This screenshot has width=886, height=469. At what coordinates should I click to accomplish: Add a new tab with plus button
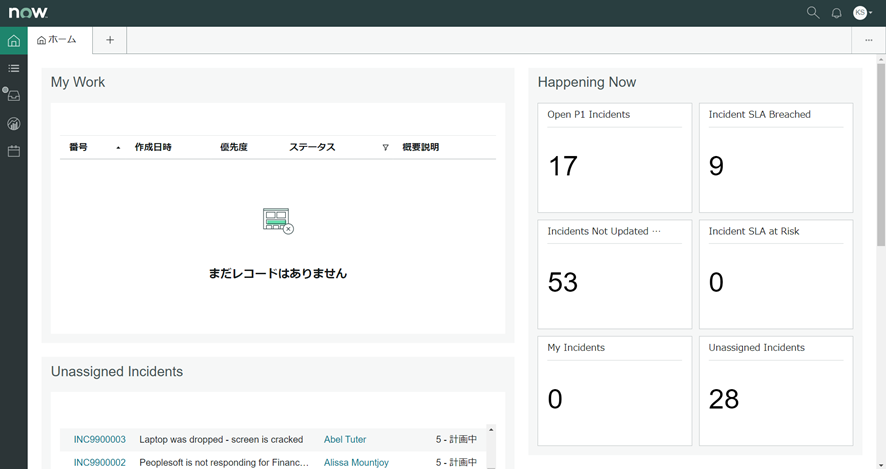pos(110,40)
